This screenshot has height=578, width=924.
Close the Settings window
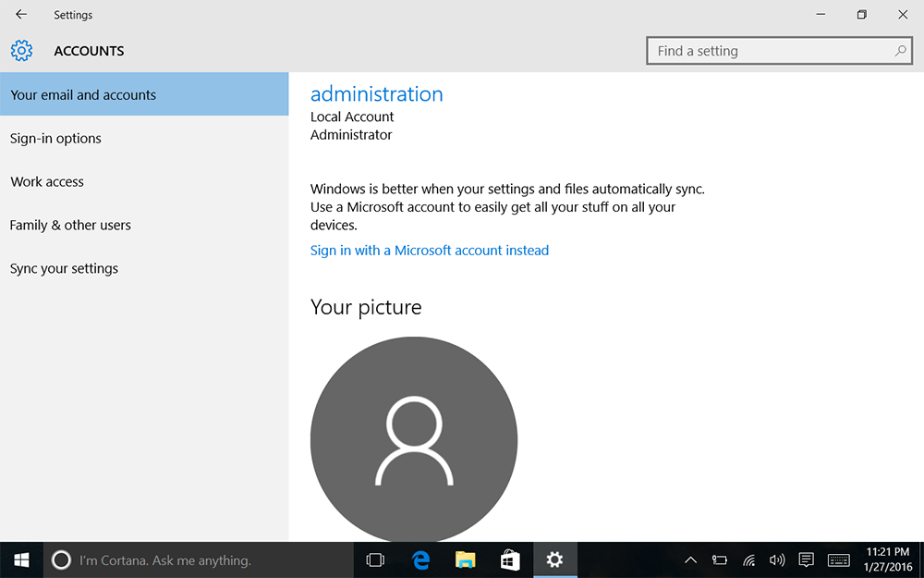pyautogui.click(x=903, y=14)
